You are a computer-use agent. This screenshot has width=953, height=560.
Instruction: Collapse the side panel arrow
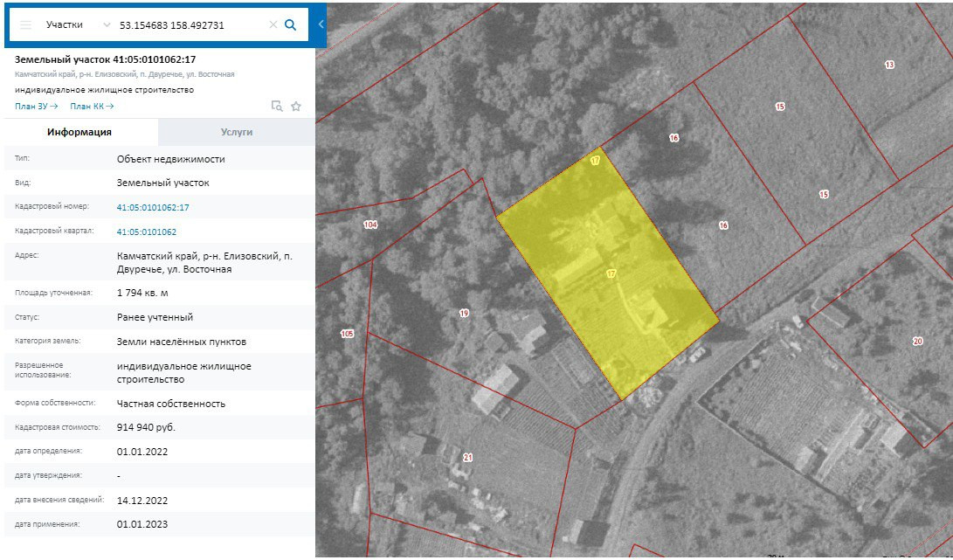tap(321, 25)
